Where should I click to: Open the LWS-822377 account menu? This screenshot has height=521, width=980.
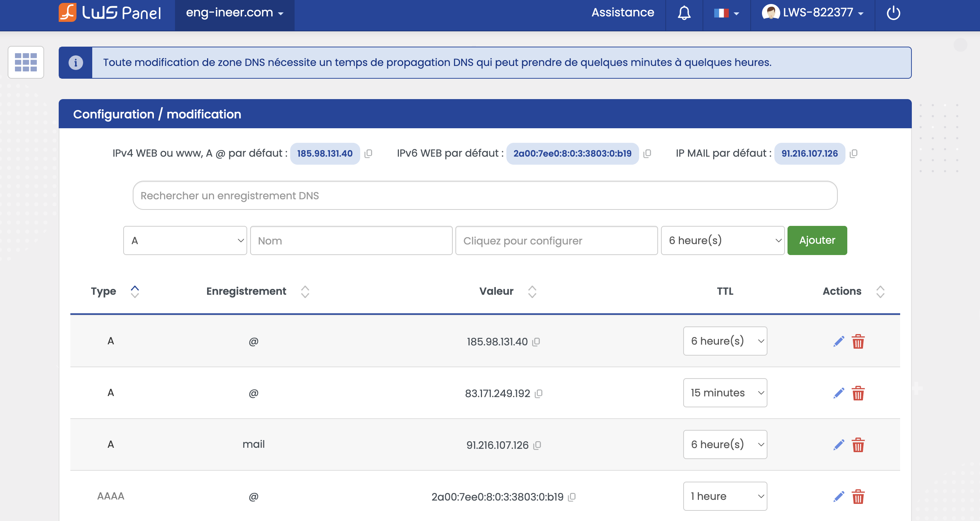tap(812, 12)
